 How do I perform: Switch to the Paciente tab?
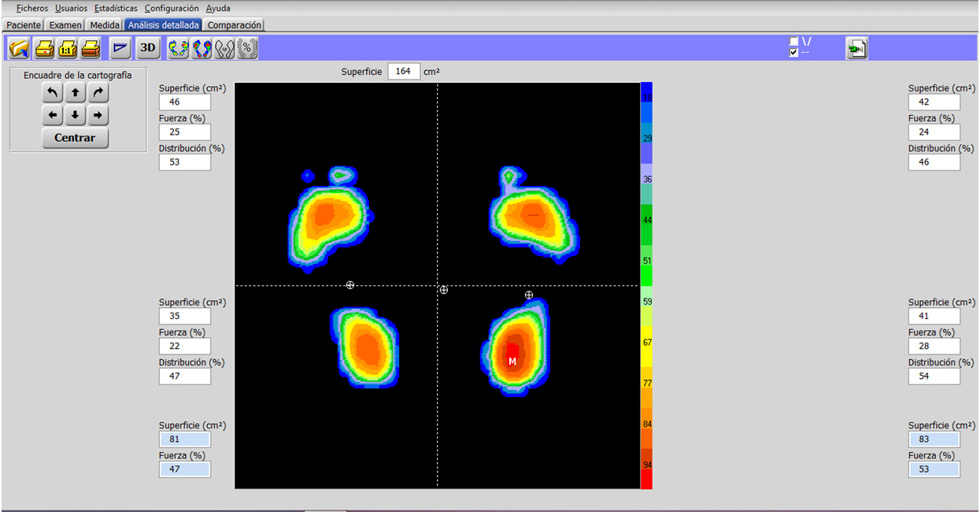(24, 25)
